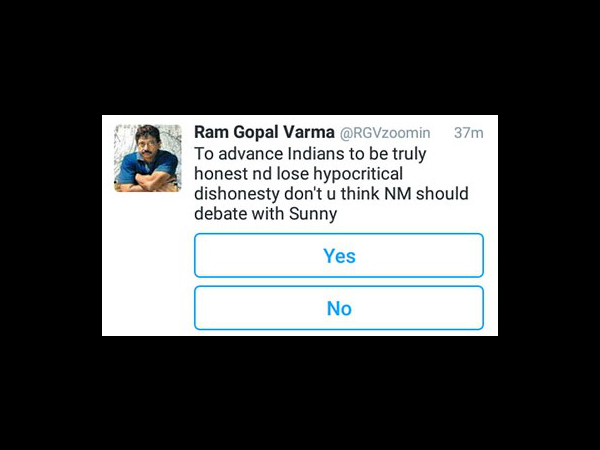600x450 pixels.
Task: Click the word "hypocritical" in the tweet
Action: (x=358, y=174)
